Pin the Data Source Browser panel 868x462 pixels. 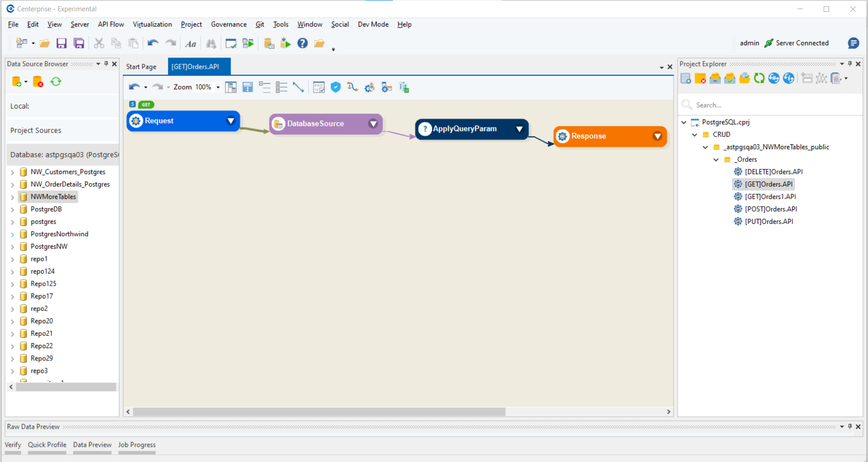click(106, 64)
